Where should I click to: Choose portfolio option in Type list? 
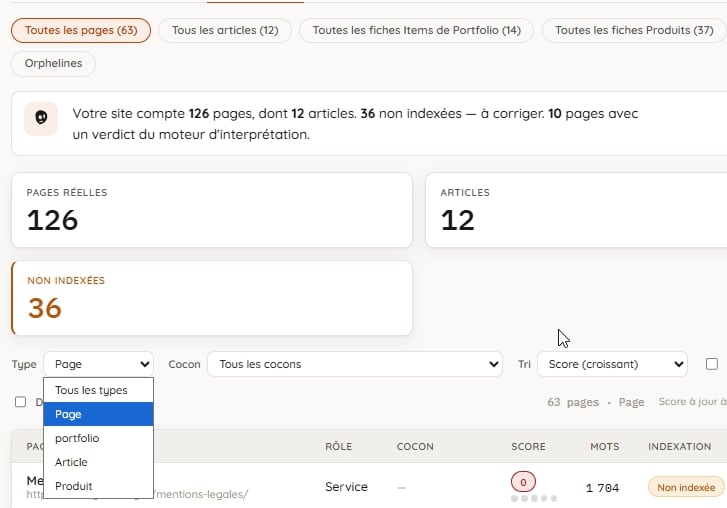98,438
